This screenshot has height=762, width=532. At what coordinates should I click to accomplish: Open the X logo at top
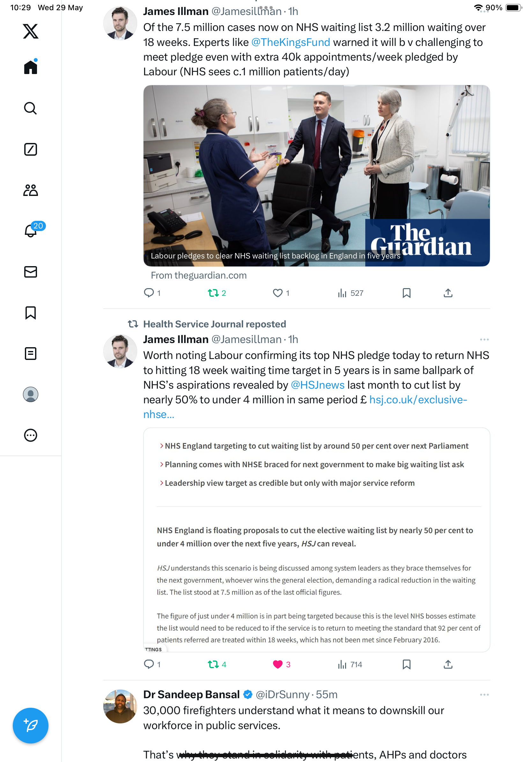pyautogui.click(x=31, y=31)
